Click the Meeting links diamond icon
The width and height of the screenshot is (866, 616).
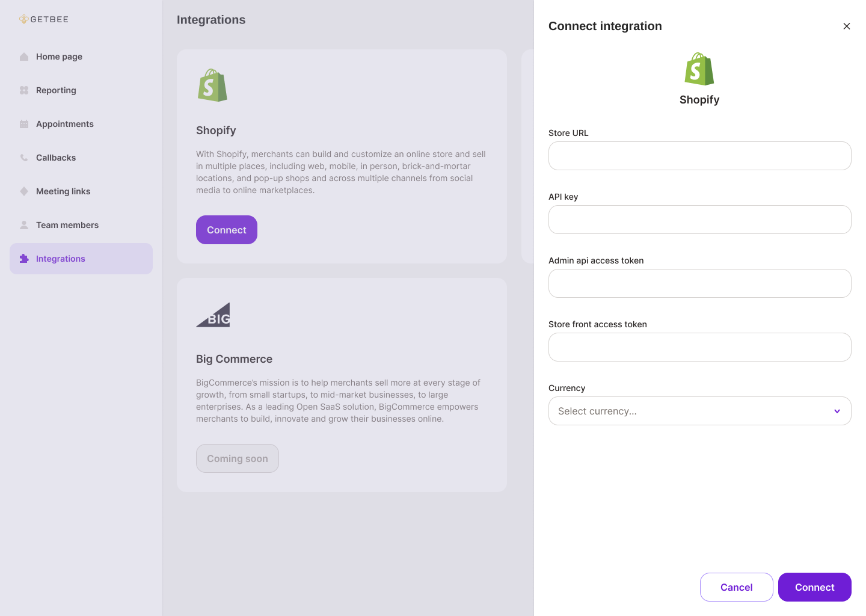pyautogui.click(x=24, y=191)
